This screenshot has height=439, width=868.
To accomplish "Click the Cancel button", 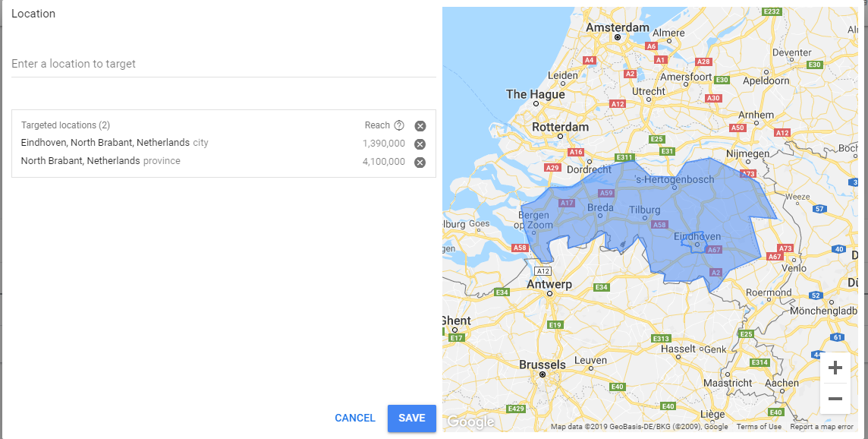I will pyautogui.click(x=354, y=418).
